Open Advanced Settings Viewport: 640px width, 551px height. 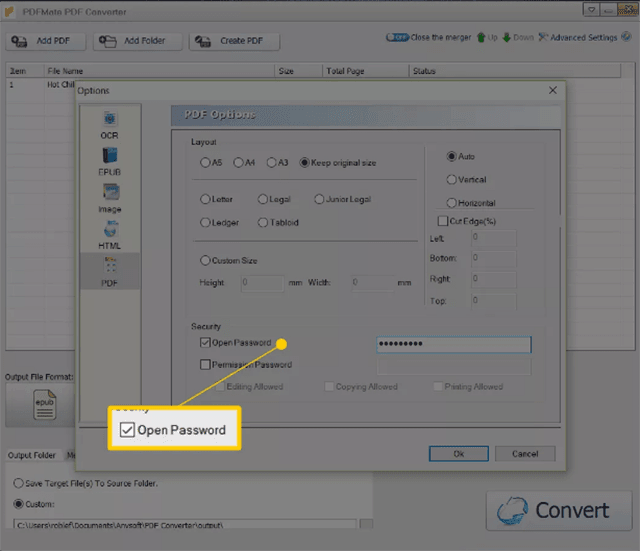point(578,38)
